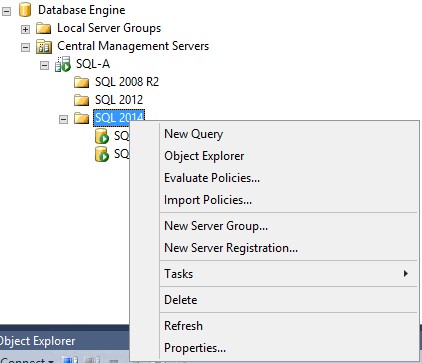
Task: Collapse the Central Management Servers node
Action: tap(25, 47)
